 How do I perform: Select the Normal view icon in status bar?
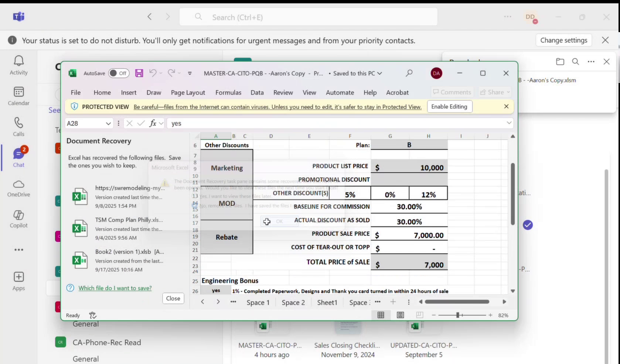pos(381,315)
